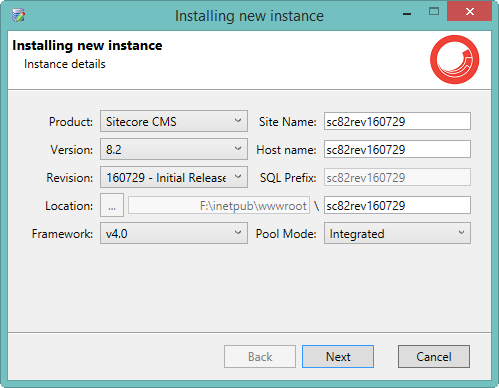499x388 pixels.
Task: Minimize the Installing new instance window
Action: point(407,13)
